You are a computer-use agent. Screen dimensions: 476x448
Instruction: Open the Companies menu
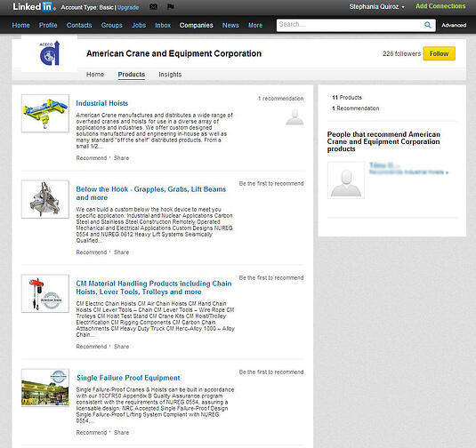pyautogui.click(x=196, y=25)
